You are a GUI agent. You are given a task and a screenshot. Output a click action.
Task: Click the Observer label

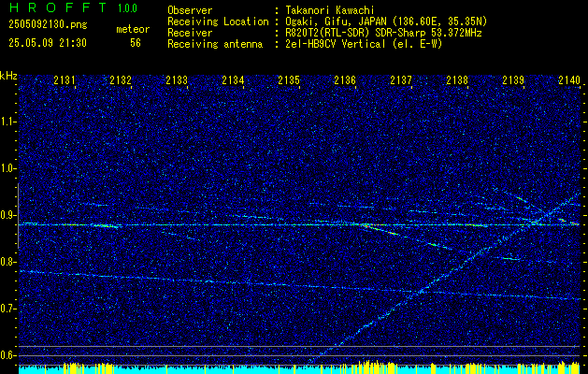coord(190,10)
